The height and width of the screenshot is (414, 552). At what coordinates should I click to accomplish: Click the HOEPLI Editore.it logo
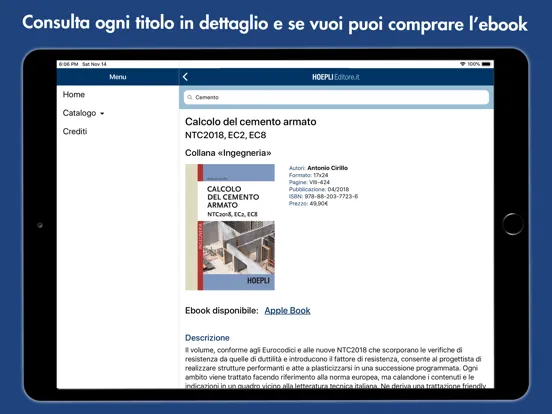pyautogui.click(x=335, y=77)
